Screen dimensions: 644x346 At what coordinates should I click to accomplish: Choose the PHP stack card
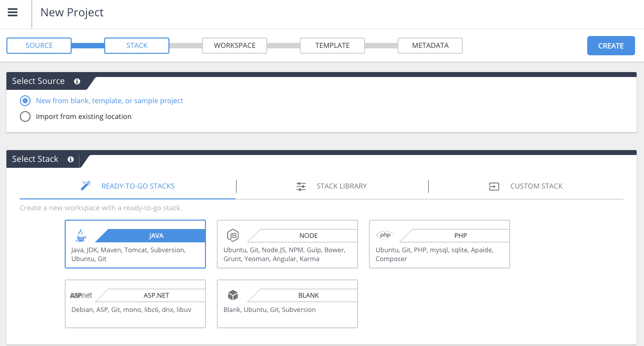pyautogui.click(x=440, y=244)
